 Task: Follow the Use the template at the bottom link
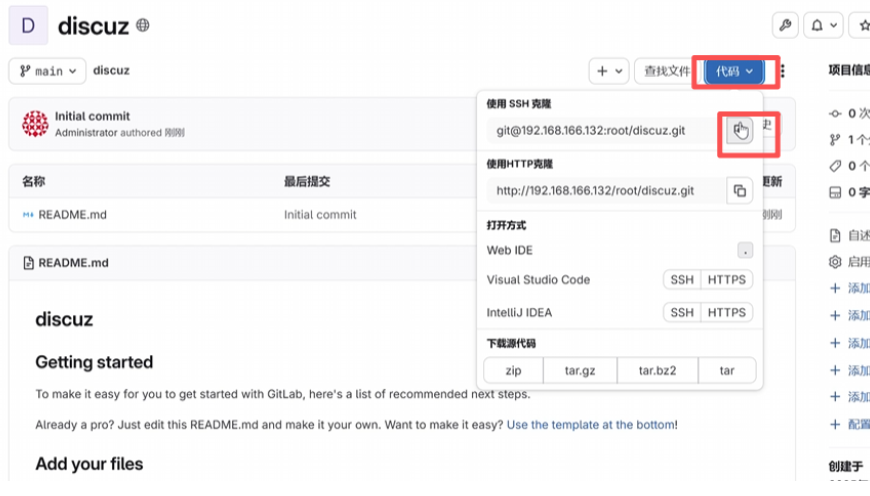(x=590, y=424)
